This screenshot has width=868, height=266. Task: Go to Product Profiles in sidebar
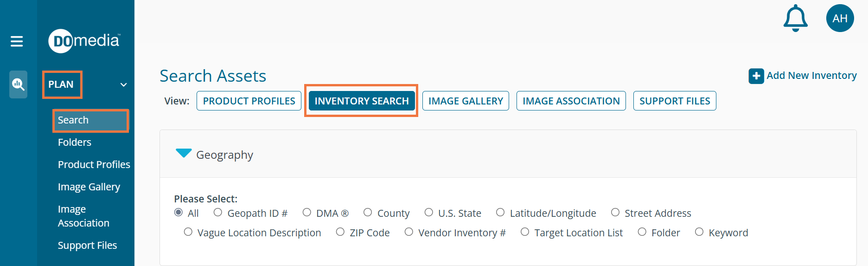(x=94, y=164)
